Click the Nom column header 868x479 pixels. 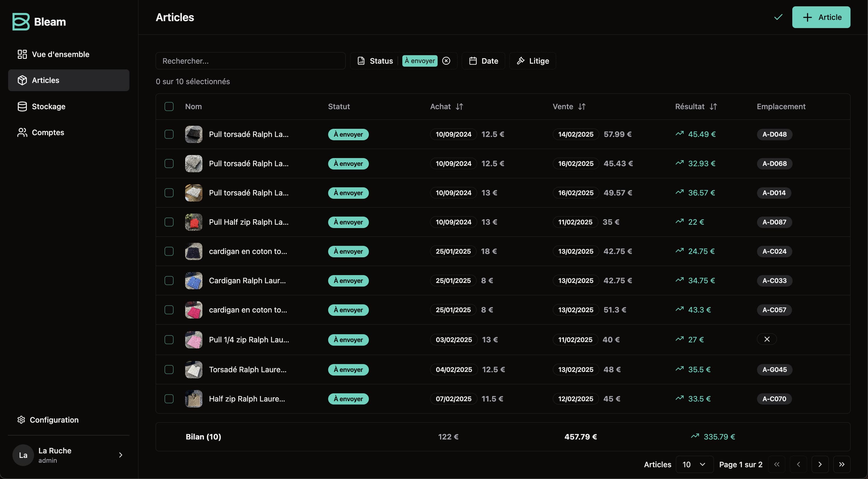coord(193,106)
